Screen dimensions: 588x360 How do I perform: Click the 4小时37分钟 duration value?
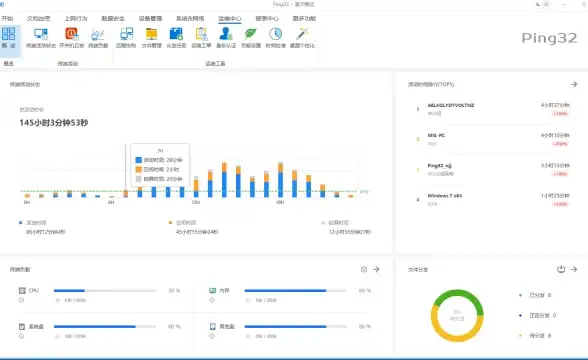555,105
